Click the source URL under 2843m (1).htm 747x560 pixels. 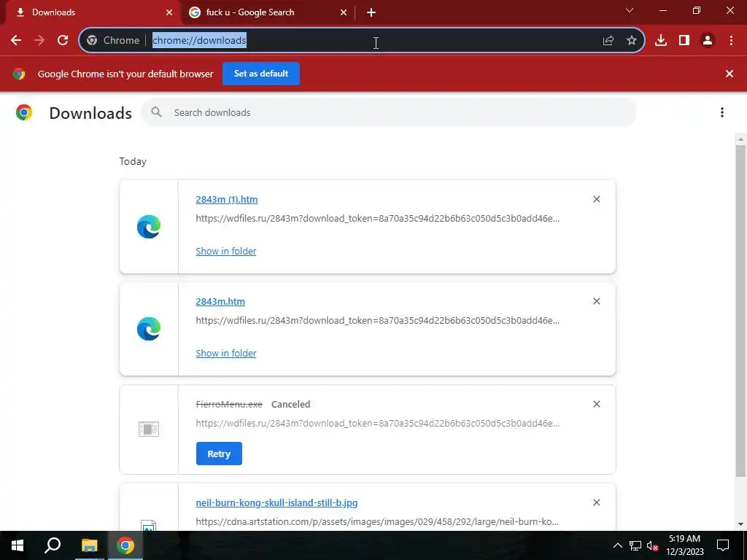[378, 219]
